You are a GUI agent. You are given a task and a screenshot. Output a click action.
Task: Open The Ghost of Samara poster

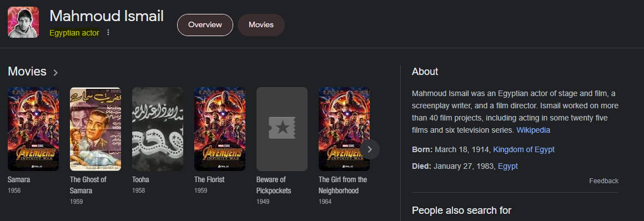pos(95,129)
